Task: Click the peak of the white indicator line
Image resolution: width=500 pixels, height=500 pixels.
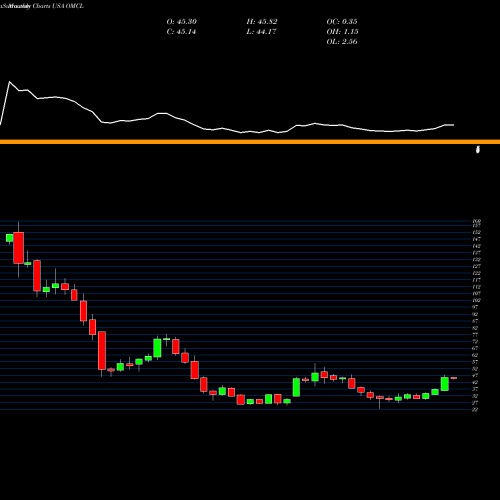Action: click(9, 82)
